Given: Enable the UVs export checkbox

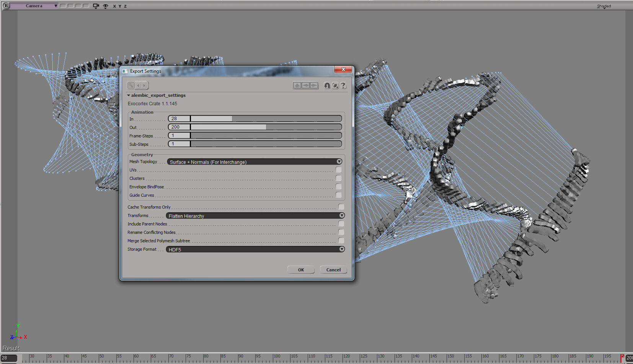Looking at the screenshot, I should point(338,170).
